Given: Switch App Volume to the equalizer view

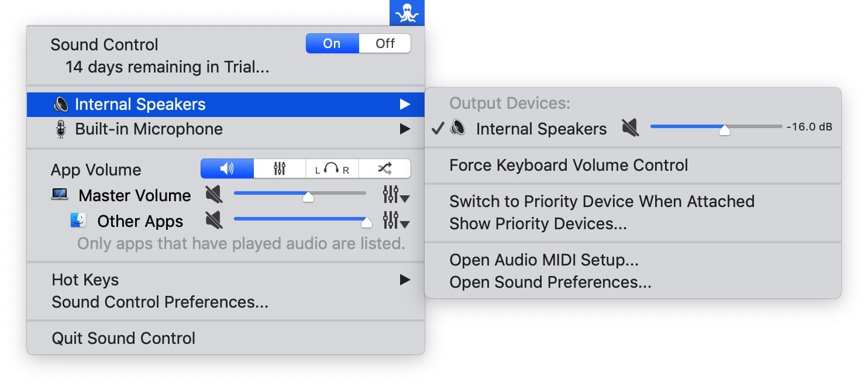Looking at the screenshot, I should point(280,169).
